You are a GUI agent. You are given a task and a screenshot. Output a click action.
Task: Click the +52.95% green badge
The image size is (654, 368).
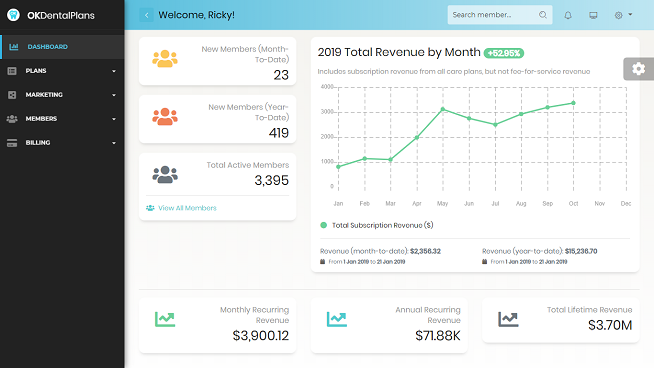coord(504,53)
